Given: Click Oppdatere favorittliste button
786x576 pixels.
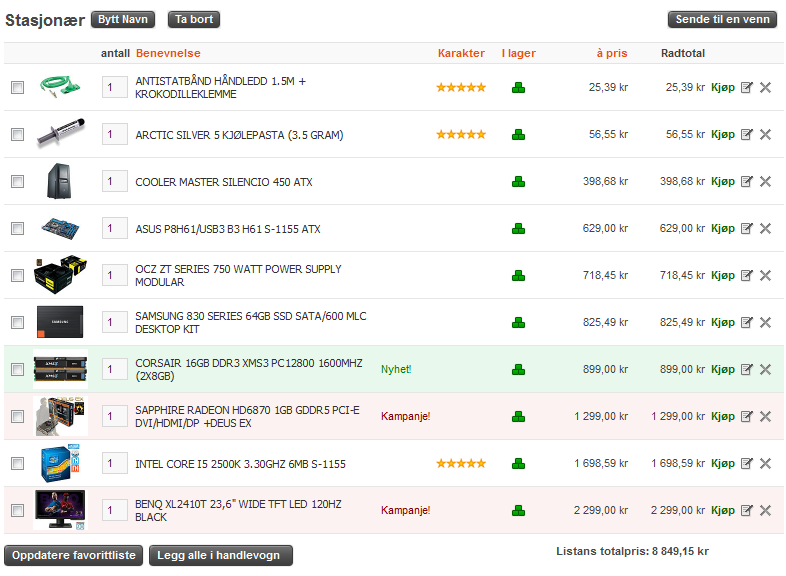Looking at the screenshot, I should pyautogui.click(x=74, y=555).
